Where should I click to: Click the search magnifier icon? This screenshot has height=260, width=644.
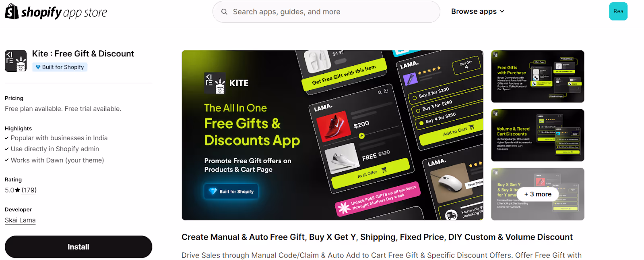point(224,12)
